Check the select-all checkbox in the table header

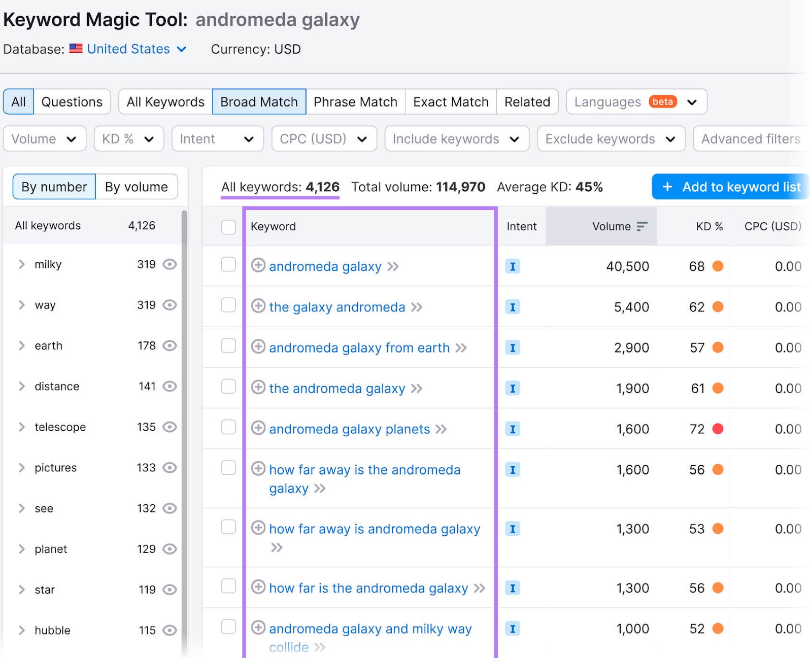(228, 227)
